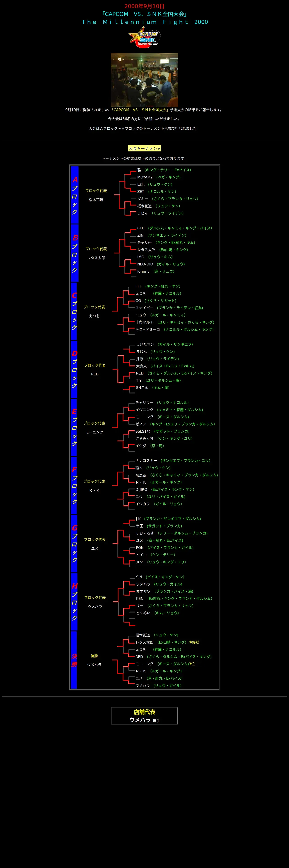Select player イヴニング in block E
This screenshot has width=289, height=868.
click(144, 410)
